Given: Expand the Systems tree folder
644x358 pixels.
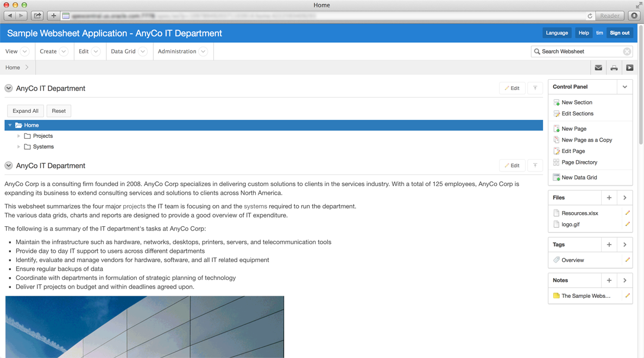Looking at the screenshot, I should pos(18,147).
